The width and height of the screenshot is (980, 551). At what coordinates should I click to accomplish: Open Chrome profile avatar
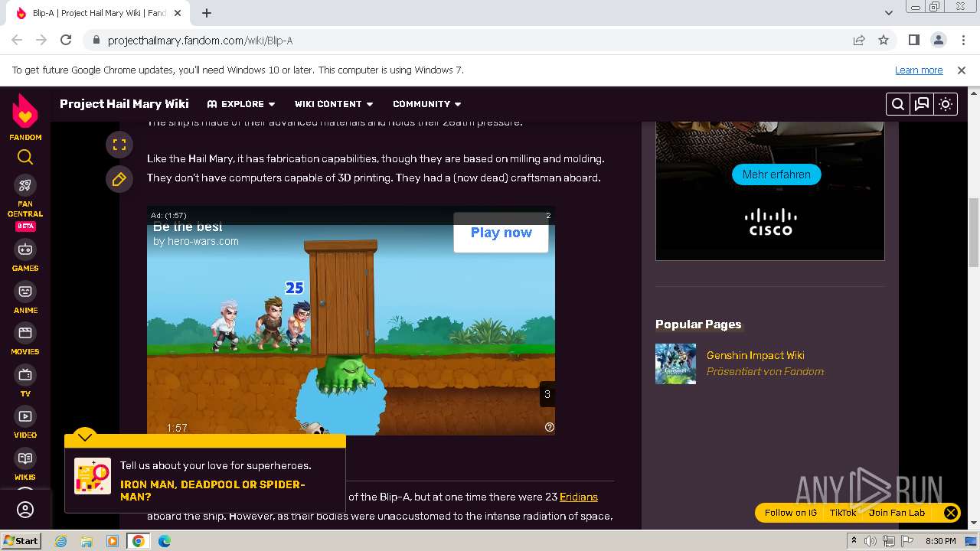point(938,40)
